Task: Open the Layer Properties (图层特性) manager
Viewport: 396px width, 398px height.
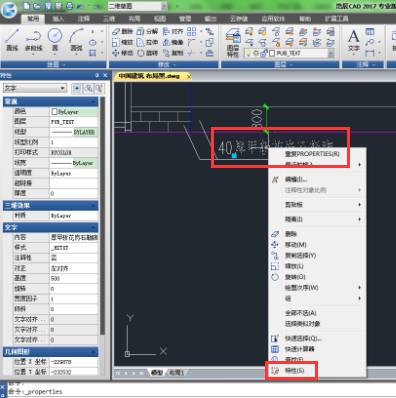Action: coord(233,42)
